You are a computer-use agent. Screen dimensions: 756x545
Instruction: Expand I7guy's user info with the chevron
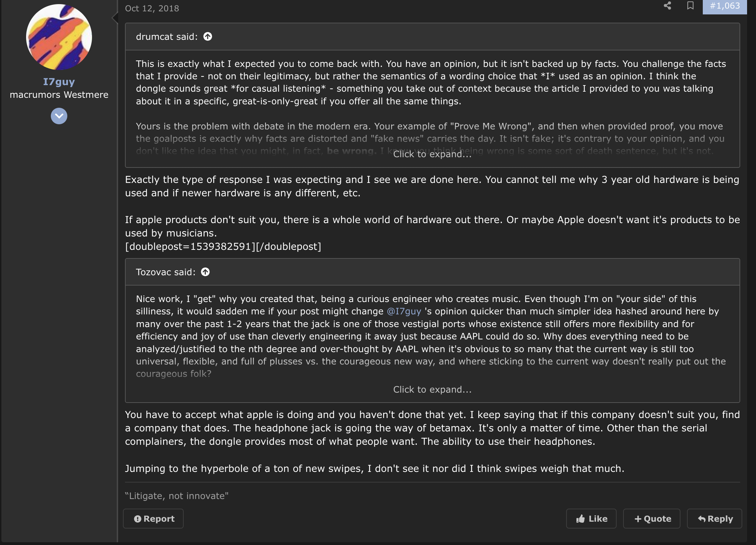pyautogui.click(x=59, y=116)
